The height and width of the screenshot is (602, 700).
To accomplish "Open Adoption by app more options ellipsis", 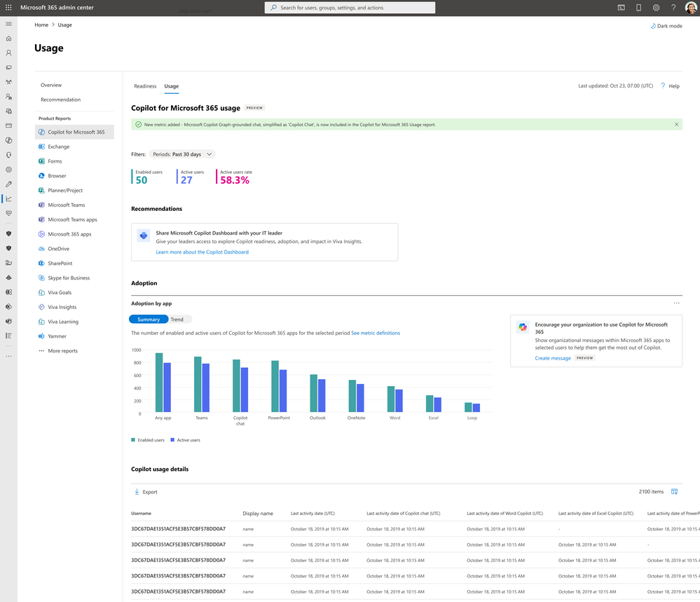I will (676, 303).
